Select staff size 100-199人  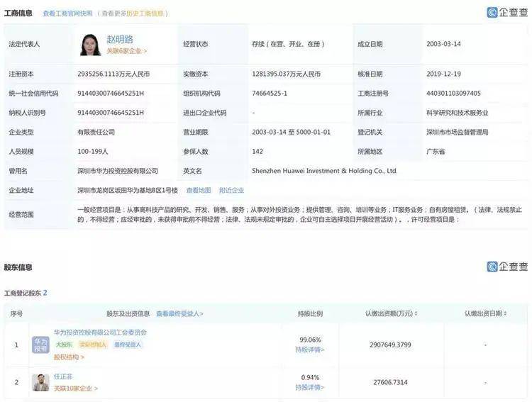[x=93, y=152]
